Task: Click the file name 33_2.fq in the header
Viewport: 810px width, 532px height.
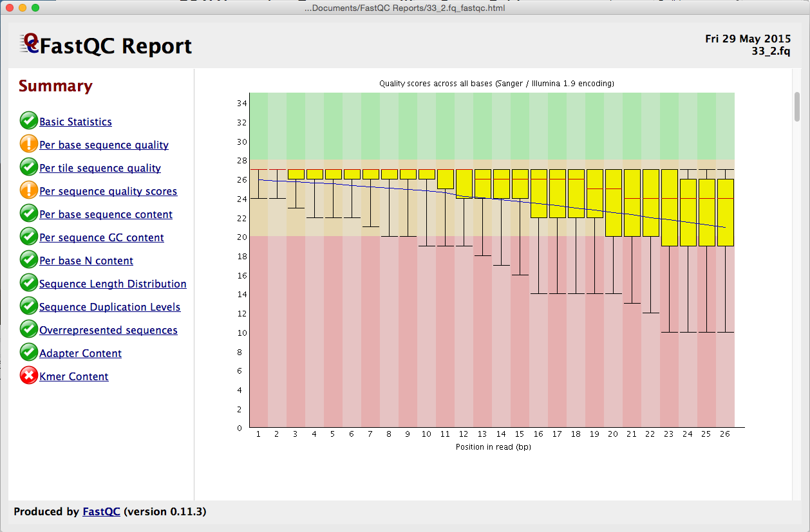Action: (771, 51)
